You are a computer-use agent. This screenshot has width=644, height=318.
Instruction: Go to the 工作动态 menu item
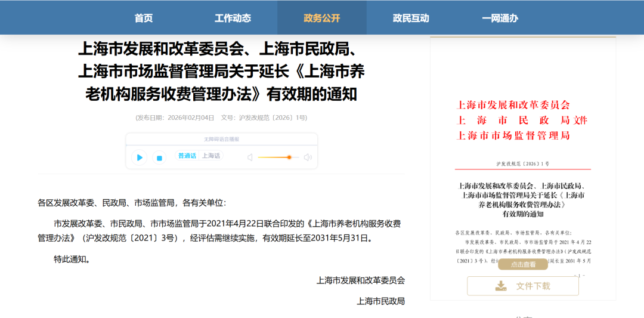pos(233,18)
